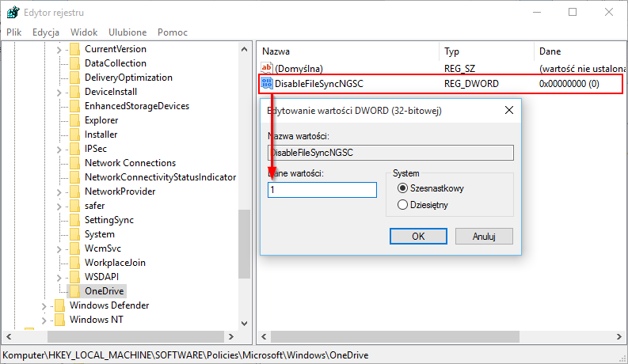Open the Widok menu
Viewport: 628px width, 364px height.
pyautogui.click(x=84, y=32)
